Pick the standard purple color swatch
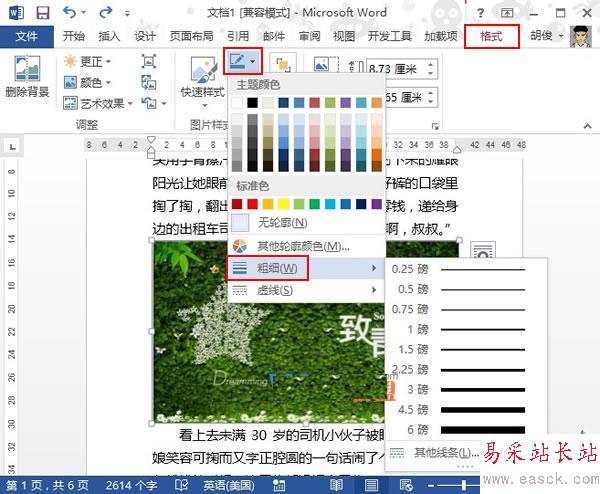 (x=377, y=204)
